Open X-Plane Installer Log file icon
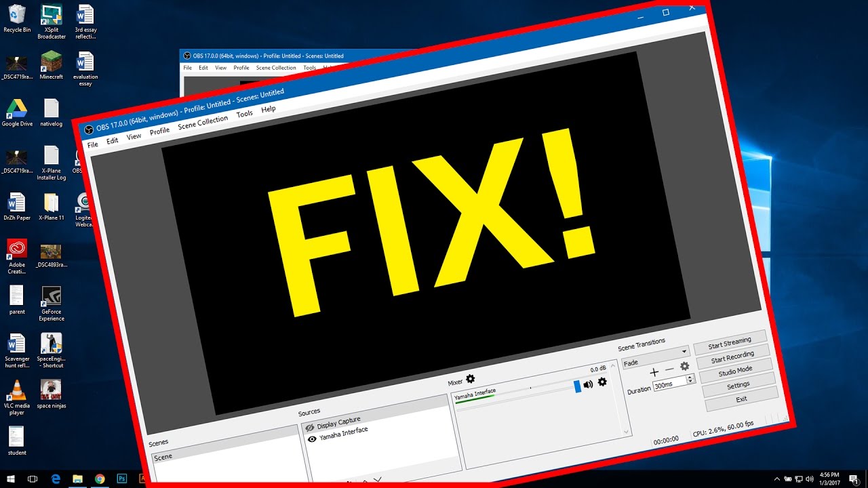 [x=52, y=163]
